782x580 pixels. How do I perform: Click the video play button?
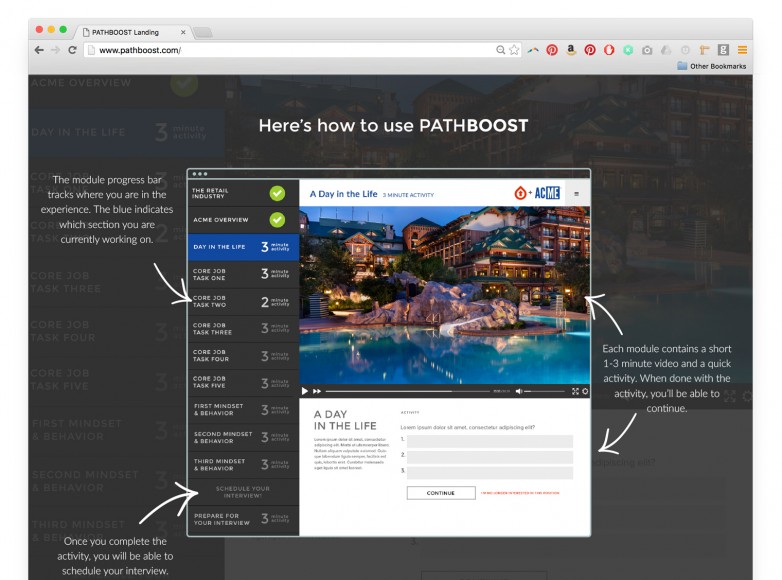pyautogui.click(x=305, y=391)
